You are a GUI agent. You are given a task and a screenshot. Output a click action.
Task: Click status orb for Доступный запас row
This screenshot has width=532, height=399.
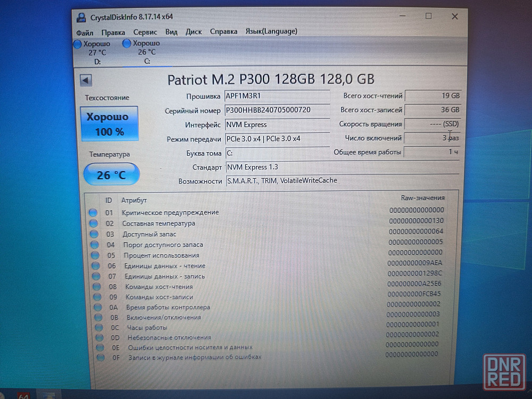pos(94,234)
